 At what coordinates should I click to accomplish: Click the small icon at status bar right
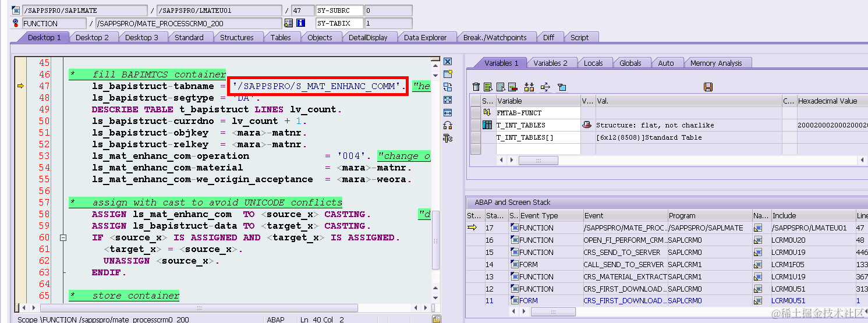[x=437, y=319]
